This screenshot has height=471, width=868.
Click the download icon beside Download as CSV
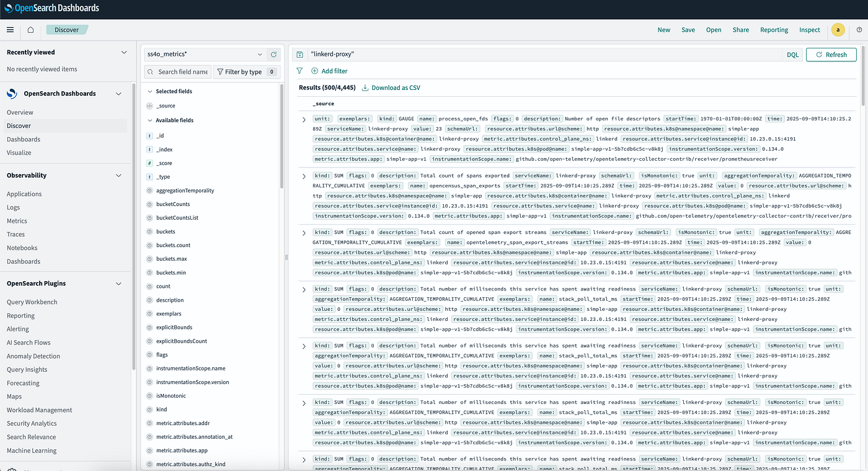tap(365, 88)
